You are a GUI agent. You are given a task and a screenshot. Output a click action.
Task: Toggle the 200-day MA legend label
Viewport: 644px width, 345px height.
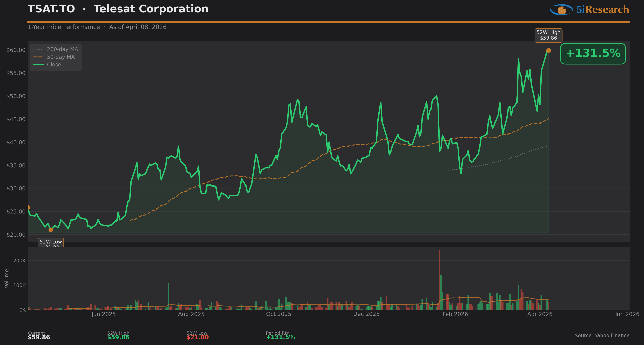[x=62, y=49]
